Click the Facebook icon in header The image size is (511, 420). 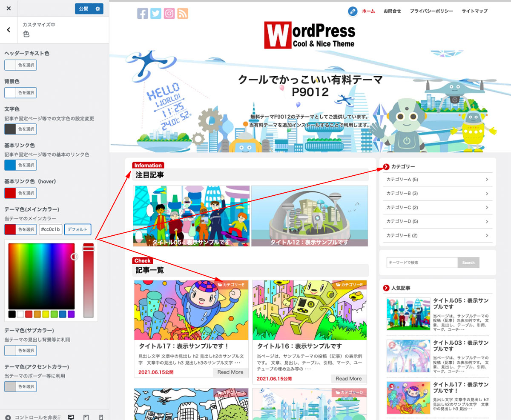143,14
